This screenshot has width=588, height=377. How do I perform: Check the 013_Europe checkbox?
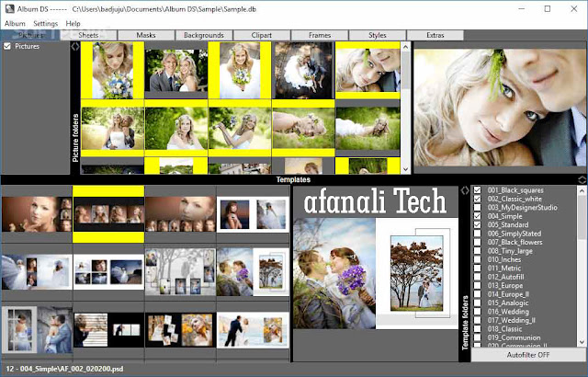coord(477,285)
